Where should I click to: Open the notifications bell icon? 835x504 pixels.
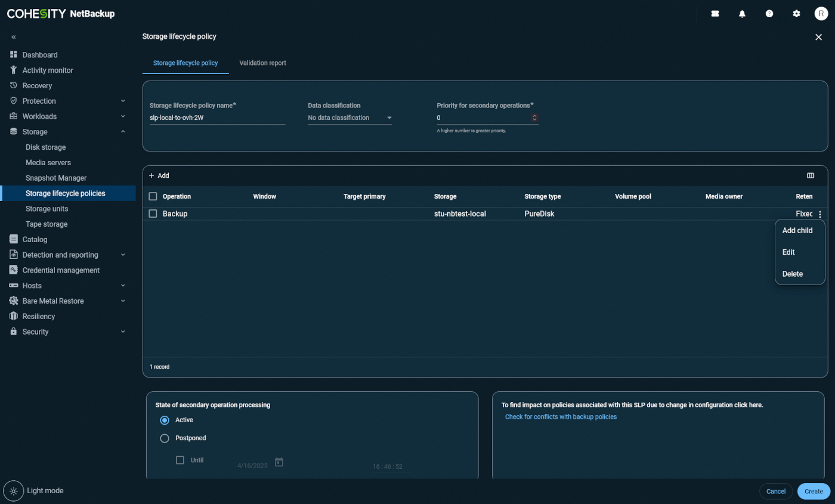point(742,14)
